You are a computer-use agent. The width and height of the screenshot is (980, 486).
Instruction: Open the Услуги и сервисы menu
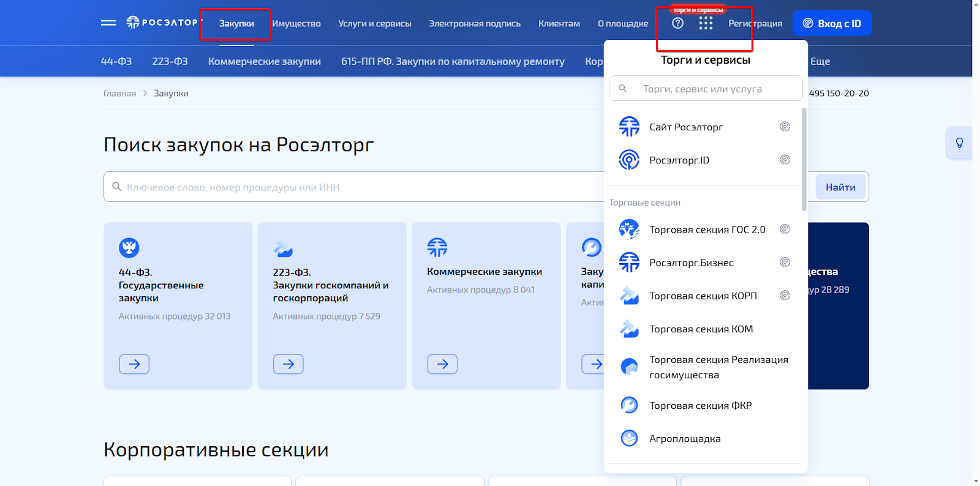coord(375,23)
